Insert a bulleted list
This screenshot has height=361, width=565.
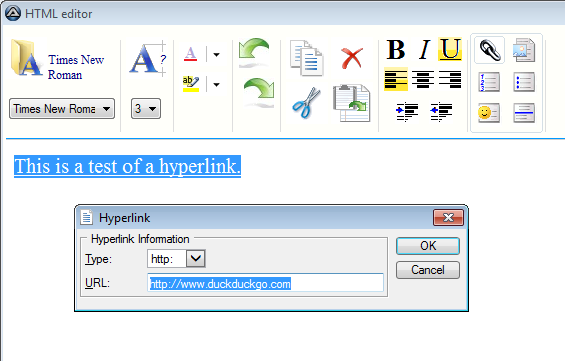pyautogui.click(x=524, y=82)
